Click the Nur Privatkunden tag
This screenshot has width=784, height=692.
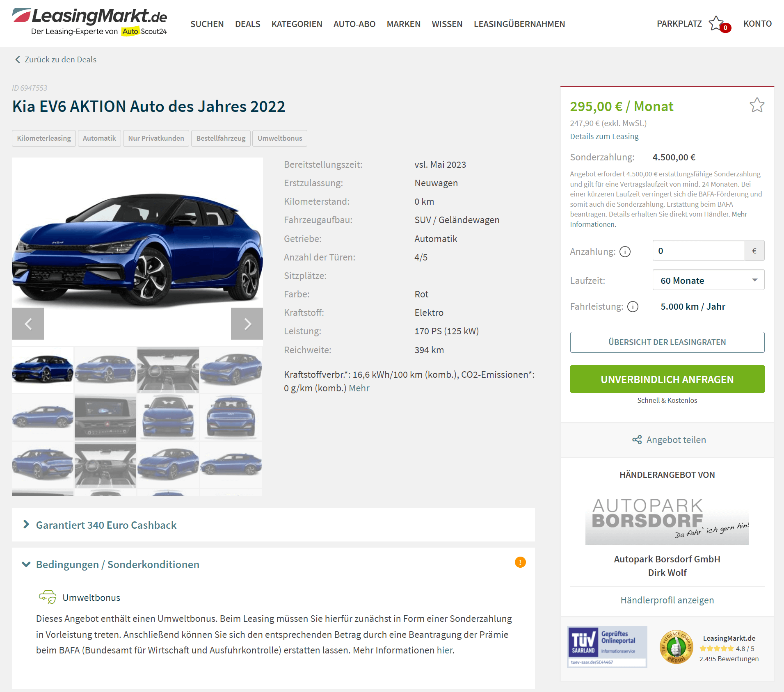(156, 138)
